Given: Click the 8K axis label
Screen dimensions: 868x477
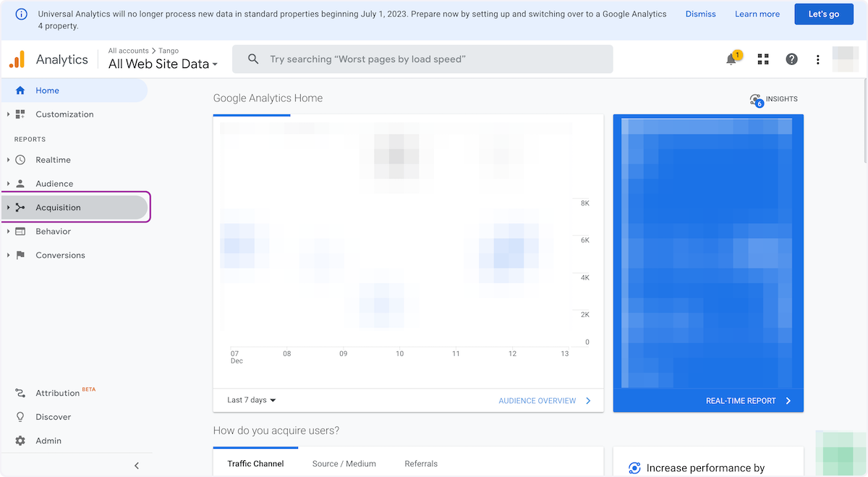Looking at the screenshot, I should (585, 203).
